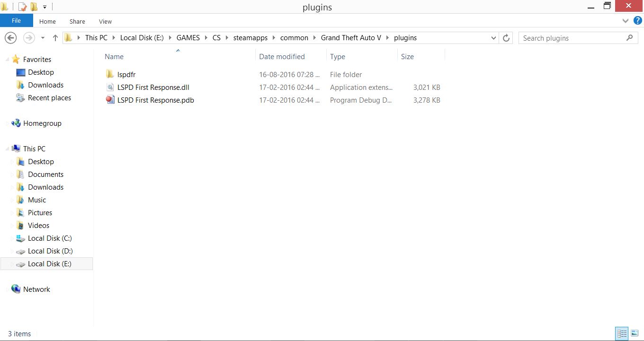Refresh the plugins folder view
Image resolution: width=644 pixels, height=341 pixels.
click(x=506, y=38)
